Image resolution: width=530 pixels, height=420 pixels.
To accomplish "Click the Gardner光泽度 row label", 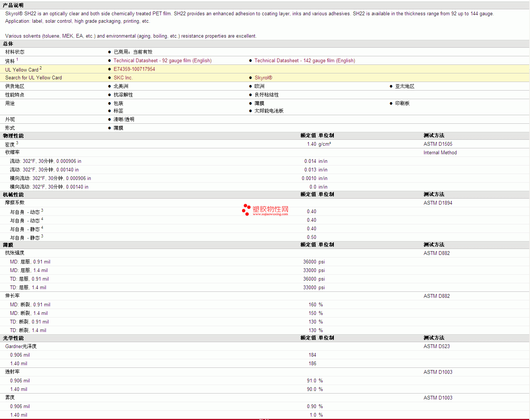I will 21,347.
